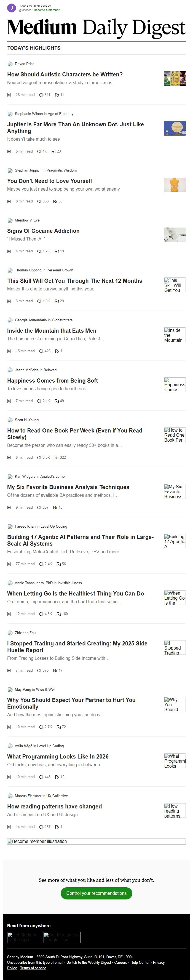Click the Get Medium app badge
The image size is (193, 980).
point(23,938)
